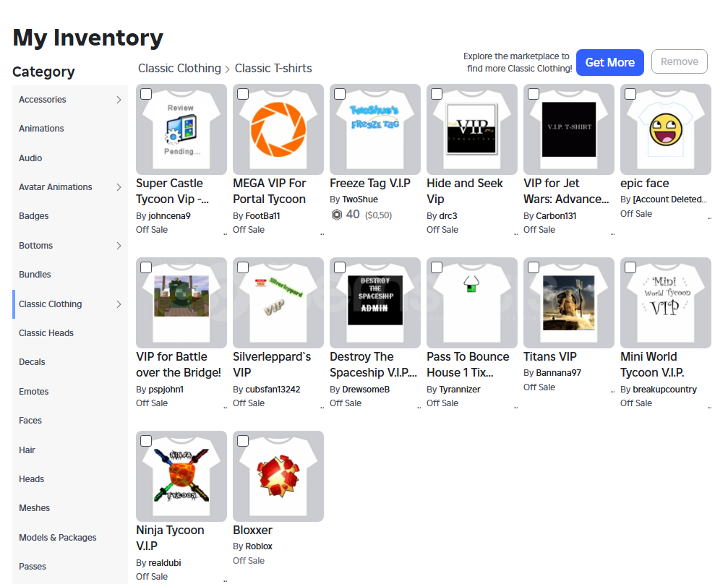
Task: Open creator DrewsomeB's profile link
Action: click(x=366, y=390)
